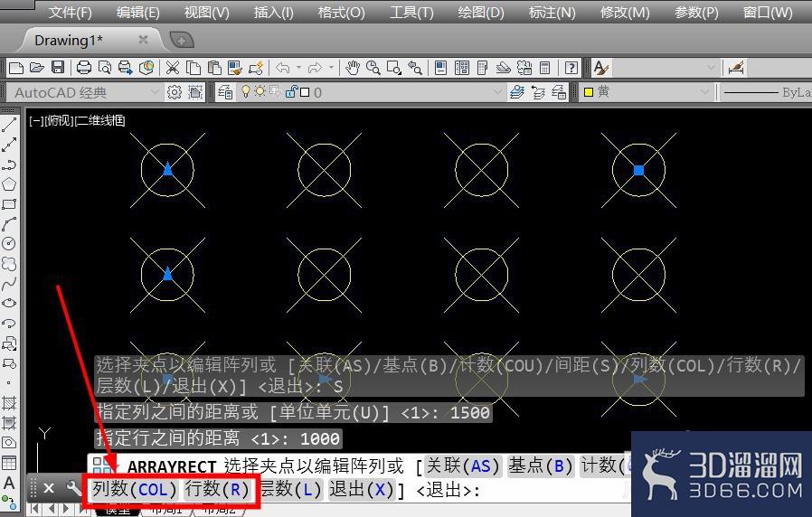Select the Spline draw tool
This screenshot has width=812, height=517.
[x=9, y=284]
